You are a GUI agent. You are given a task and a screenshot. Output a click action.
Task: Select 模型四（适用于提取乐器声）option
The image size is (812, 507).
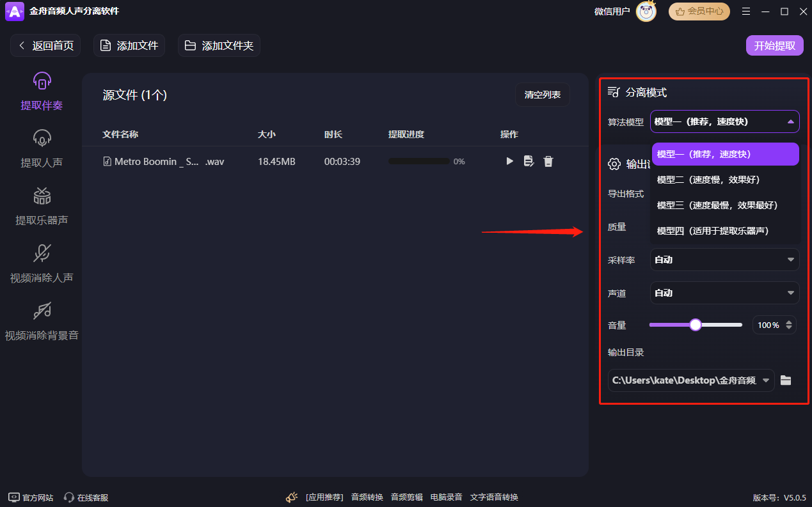pyautogui.click(x=726, y=231)
